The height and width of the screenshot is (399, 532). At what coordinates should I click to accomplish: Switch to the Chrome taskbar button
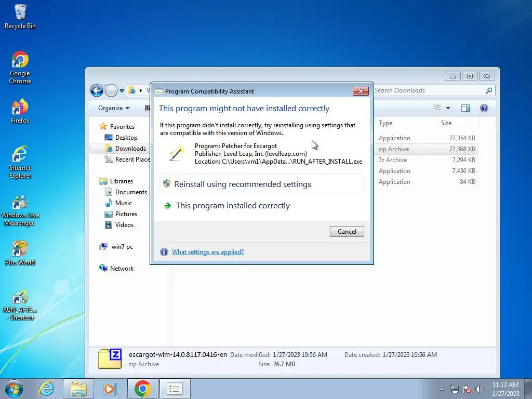pyautogui.click(x=143, y=389)
